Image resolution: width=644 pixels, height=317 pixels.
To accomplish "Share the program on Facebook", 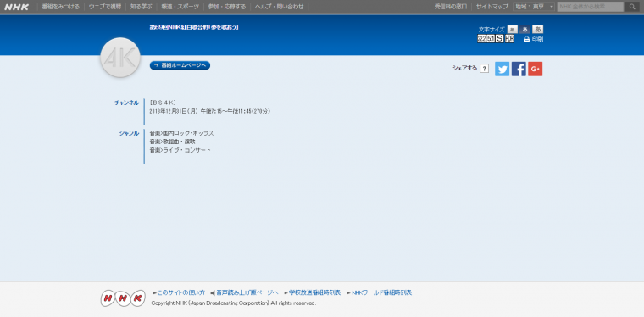I will coord(519,69).
